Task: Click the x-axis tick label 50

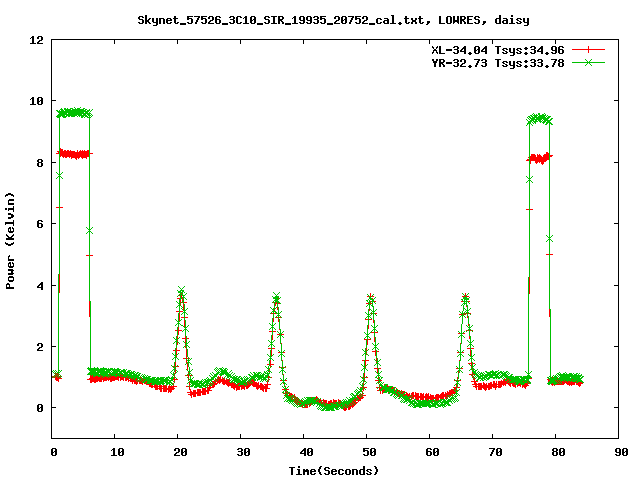Action: tap(369, 452)
